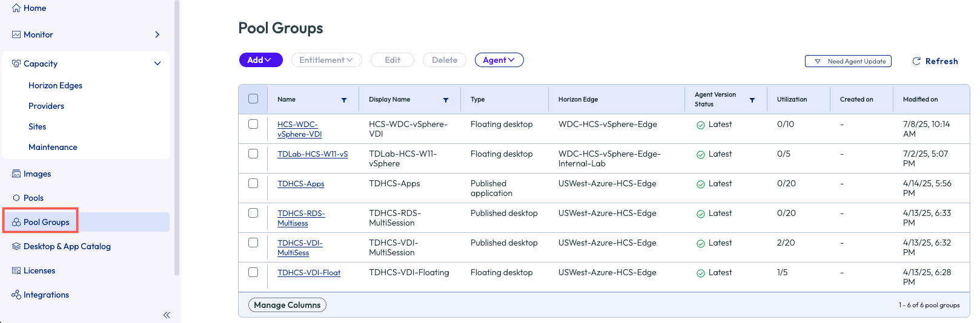Refresh the pool groups list
980x323 pixels.
click(935, 61)
